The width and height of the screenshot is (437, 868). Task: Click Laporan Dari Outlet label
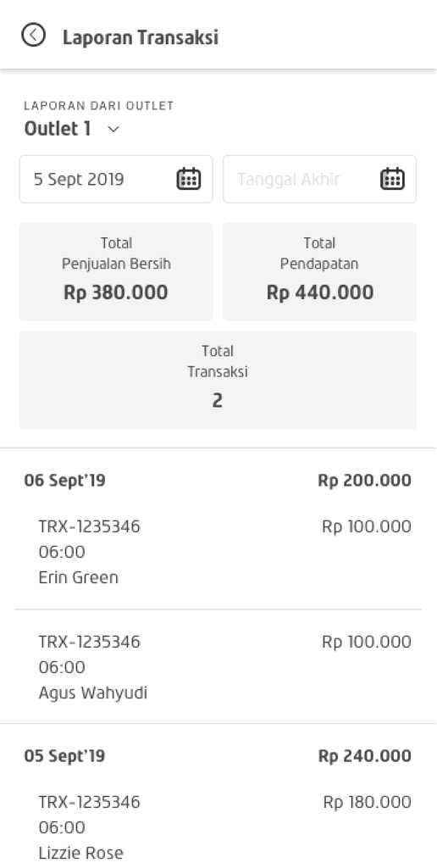pyautogui.click(x=99, y=106)
